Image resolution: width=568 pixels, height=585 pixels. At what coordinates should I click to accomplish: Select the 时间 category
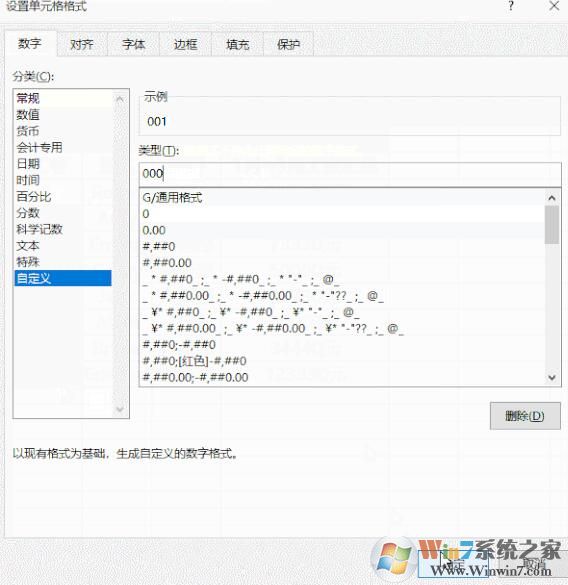[x=63, y=181]
